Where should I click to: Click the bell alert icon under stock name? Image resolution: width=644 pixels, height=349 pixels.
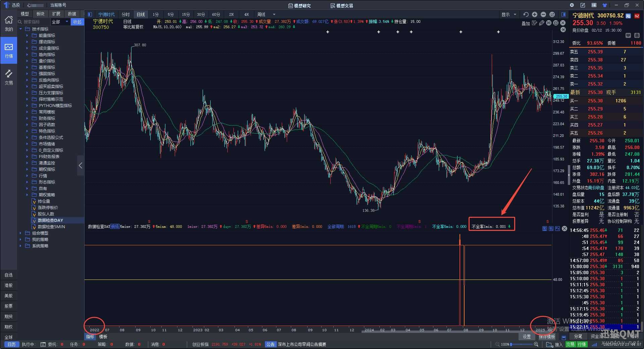point(637,36)
